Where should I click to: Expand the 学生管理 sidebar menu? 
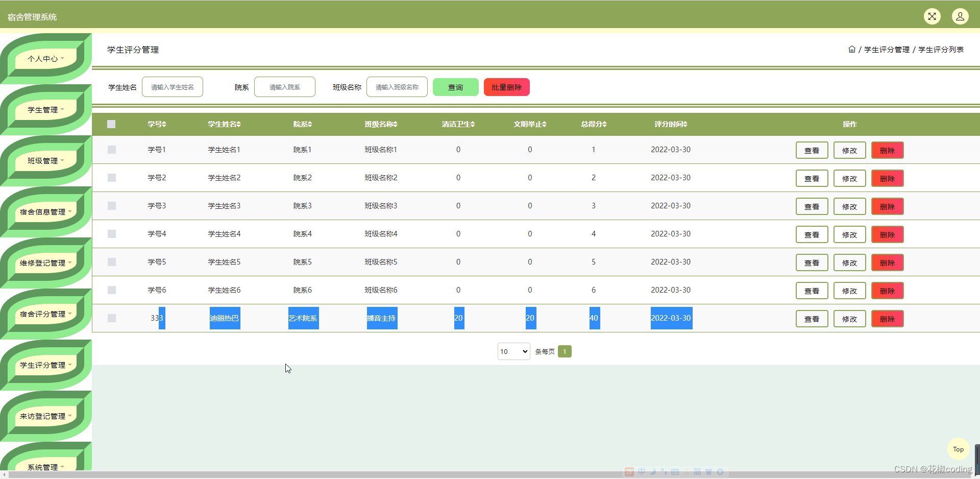point(45,109)
